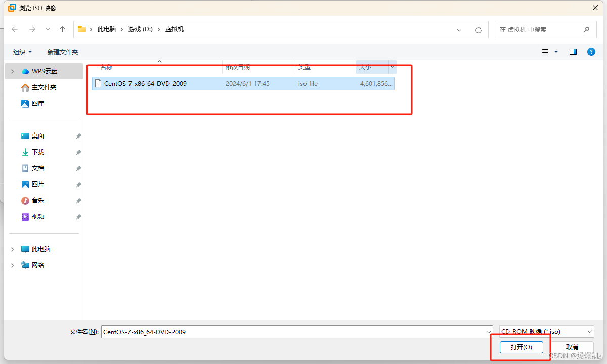Viewport: 607px width, 364px height.
Task: Expand the 网络 tree node
Action: coord(13,265)
